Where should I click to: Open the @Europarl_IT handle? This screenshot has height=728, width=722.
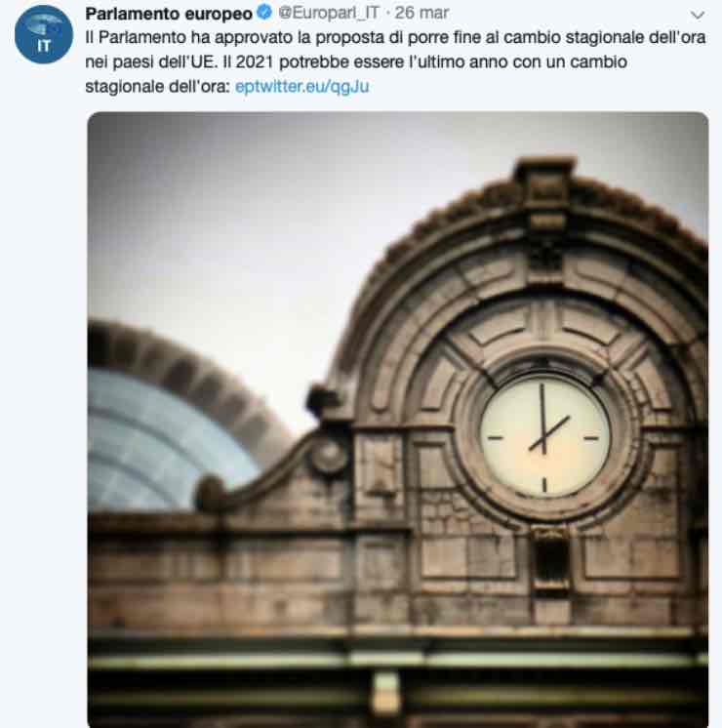(x=329, y=13)
